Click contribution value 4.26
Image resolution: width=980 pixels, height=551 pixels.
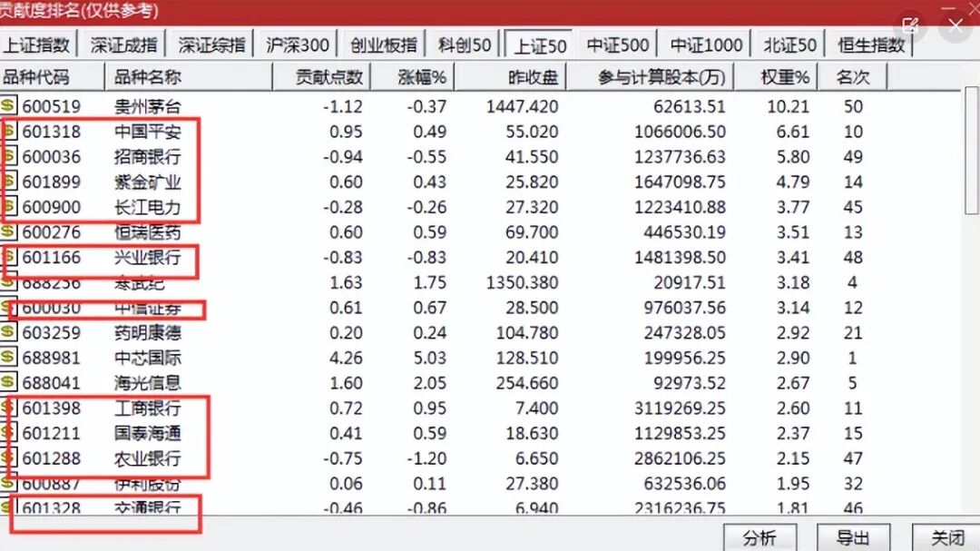(346, 358)
